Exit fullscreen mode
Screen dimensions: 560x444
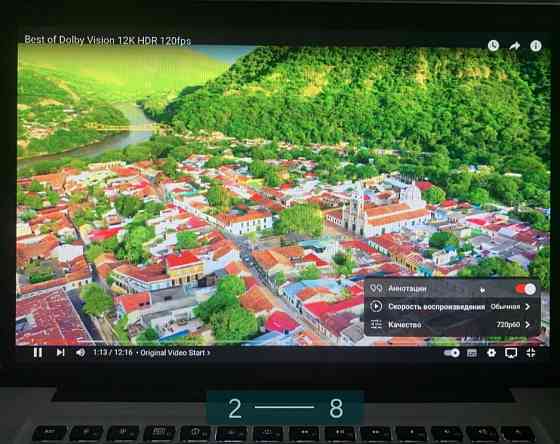(531, 353)
